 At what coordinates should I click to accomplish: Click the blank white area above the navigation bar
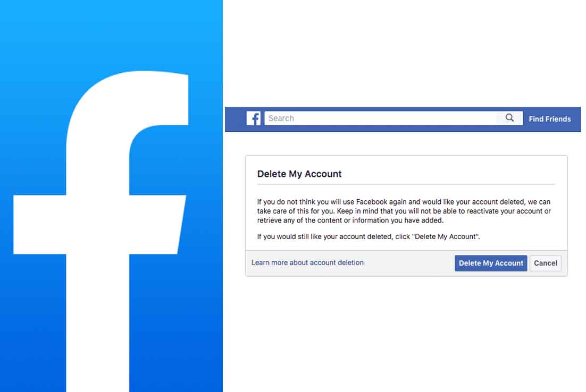[404, 52]
